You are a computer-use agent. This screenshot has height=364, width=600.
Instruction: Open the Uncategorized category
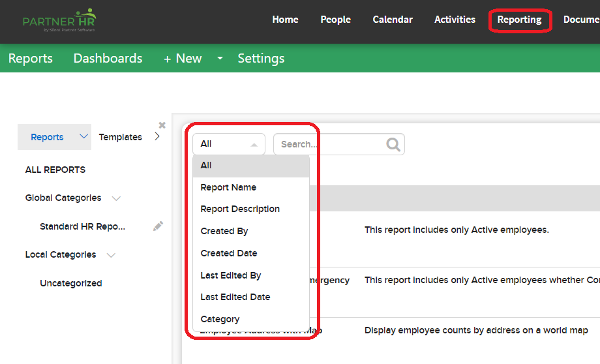coord(71,283)
